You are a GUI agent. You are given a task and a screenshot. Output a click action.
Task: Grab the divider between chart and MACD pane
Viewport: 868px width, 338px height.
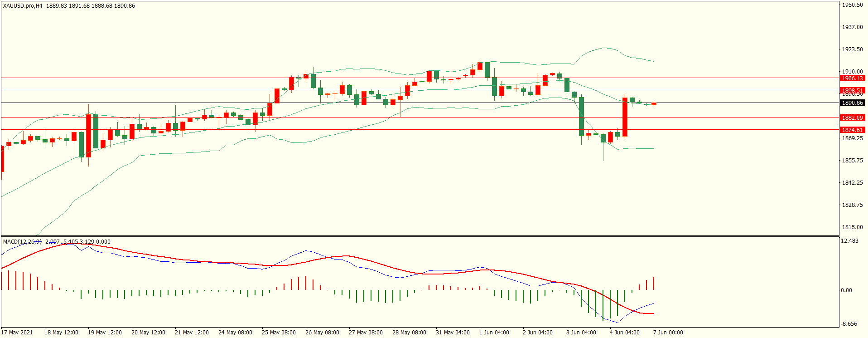click(x=420, y=236)
